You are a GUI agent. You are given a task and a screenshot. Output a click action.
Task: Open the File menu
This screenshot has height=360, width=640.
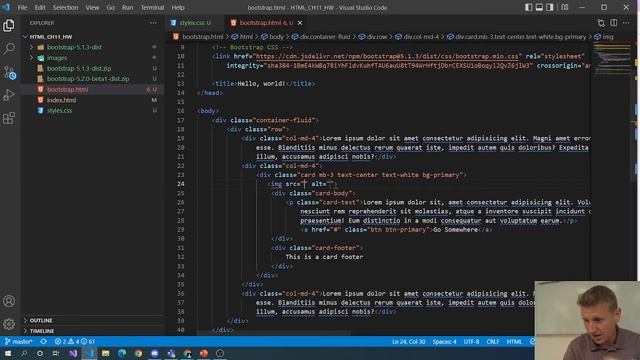click(22, 7)
